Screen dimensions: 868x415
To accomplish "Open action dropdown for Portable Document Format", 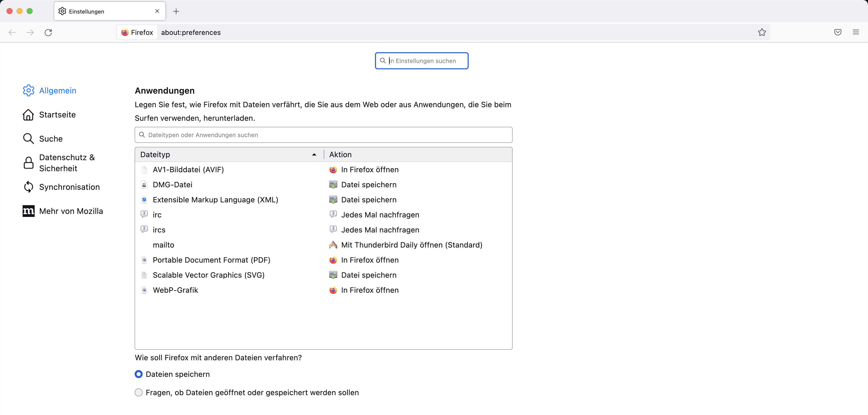I will (x=370, y=260).
